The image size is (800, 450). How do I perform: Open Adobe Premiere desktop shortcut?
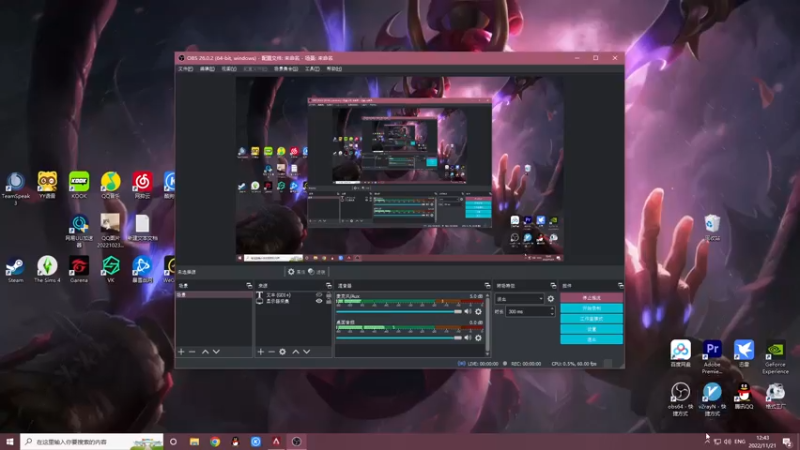[x=712, y=357]
